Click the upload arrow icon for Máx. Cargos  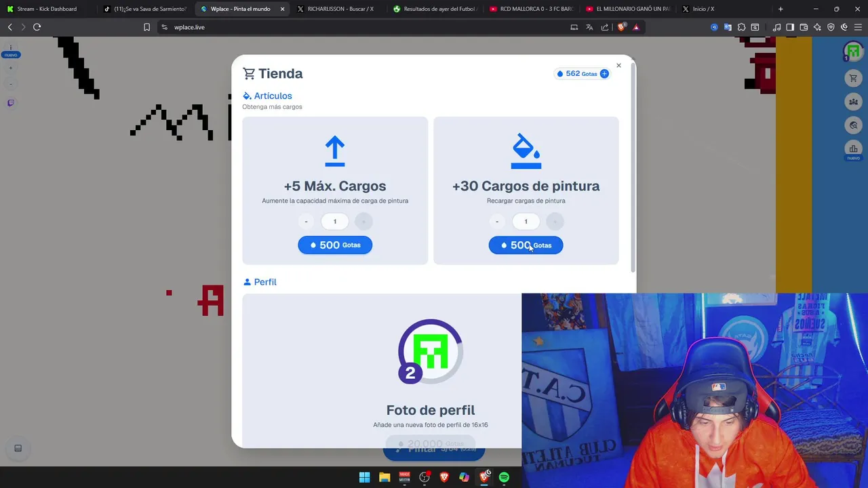click(335, 151)
